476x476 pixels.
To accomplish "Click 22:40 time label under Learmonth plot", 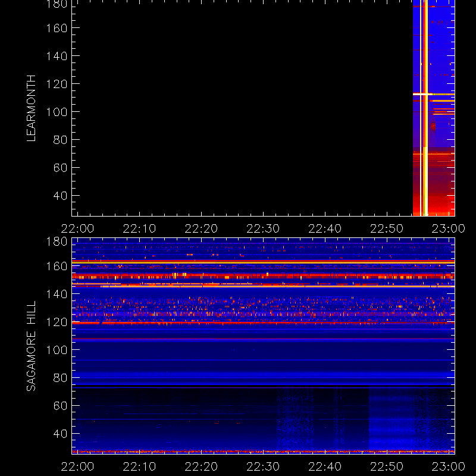I will click(325, 228).
